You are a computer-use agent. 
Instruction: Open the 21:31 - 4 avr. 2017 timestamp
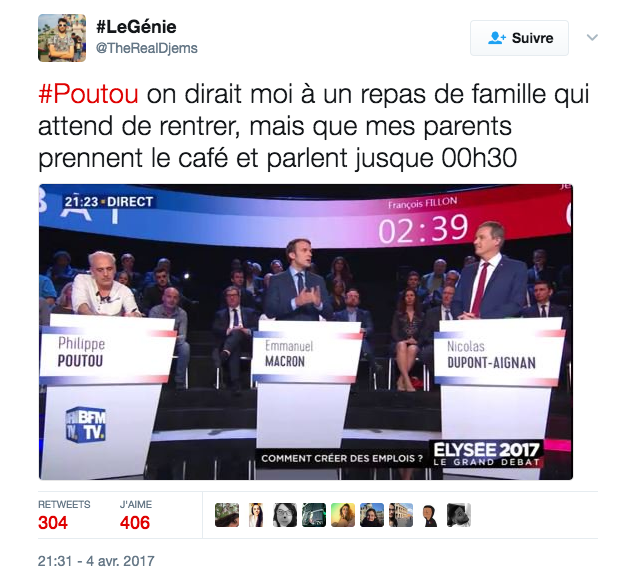pyautogui.click(x=96, y=561)
